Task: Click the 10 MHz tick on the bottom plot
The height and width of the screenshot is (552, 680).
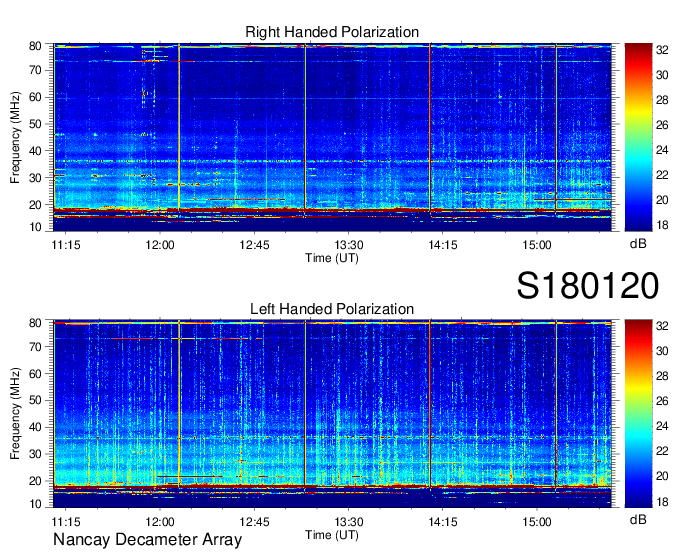Action: pyautogui.click(x=35, y=503)
